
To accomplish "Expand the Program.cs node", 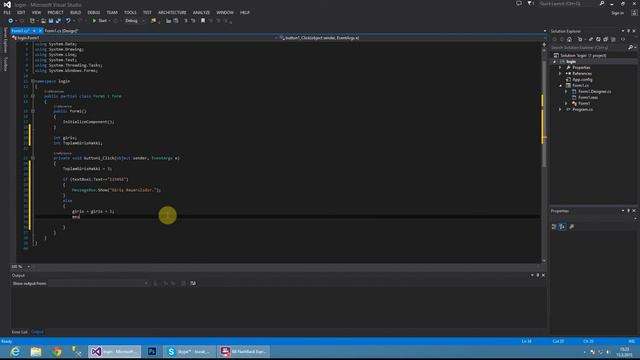I will (x=560, y=109).
